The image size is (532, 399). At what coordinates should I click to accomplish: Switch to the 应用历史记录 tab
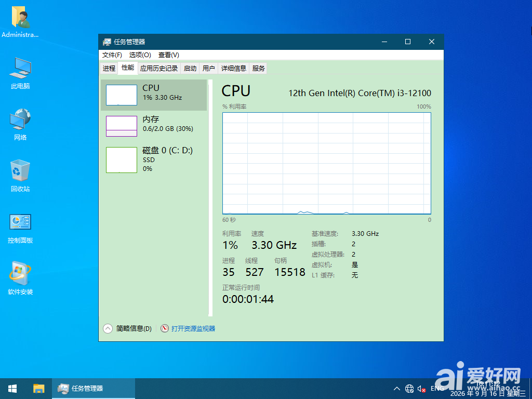pos(159,68)
